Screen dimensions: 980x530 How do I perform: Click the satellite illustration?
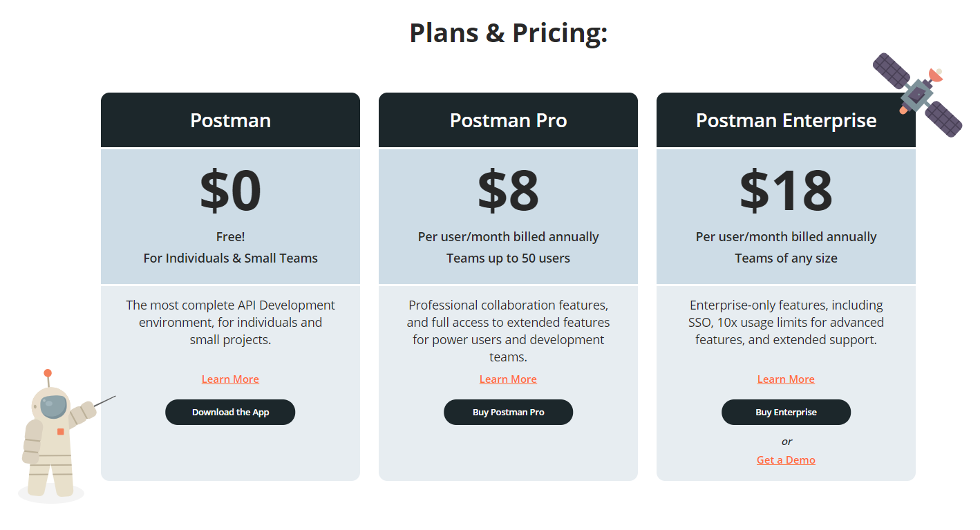[x=918, y=95]
